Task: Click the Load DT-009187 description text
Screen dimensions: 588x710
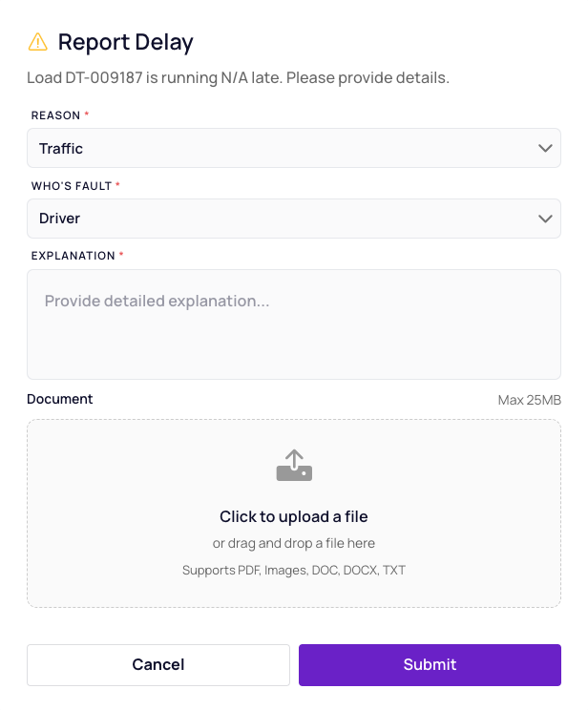Action: click(238, 78)
